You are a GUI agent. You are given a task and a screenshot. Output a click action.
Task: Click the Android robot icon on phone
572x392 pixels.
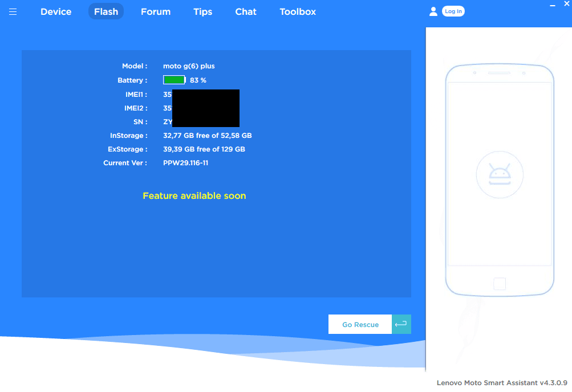point(500,174)
